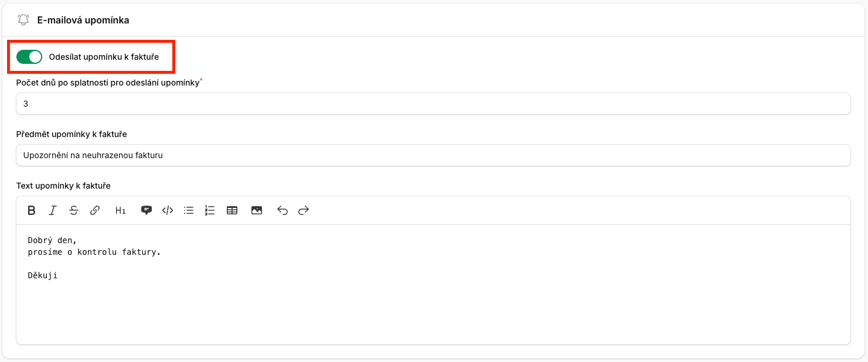Image resolution: width=868 pixels, height=362 pixels.
Task: Insert an image into the editor
Action: click(x=257, y=210)
